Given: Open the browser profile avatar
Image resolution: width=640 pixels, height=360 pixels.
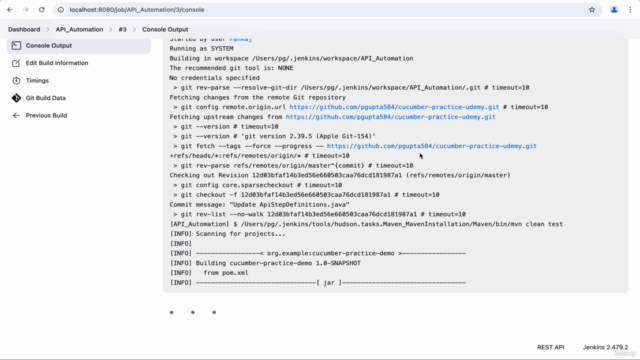Looking at the screenshot, I should pyautogui.click(x=614, y=10).
